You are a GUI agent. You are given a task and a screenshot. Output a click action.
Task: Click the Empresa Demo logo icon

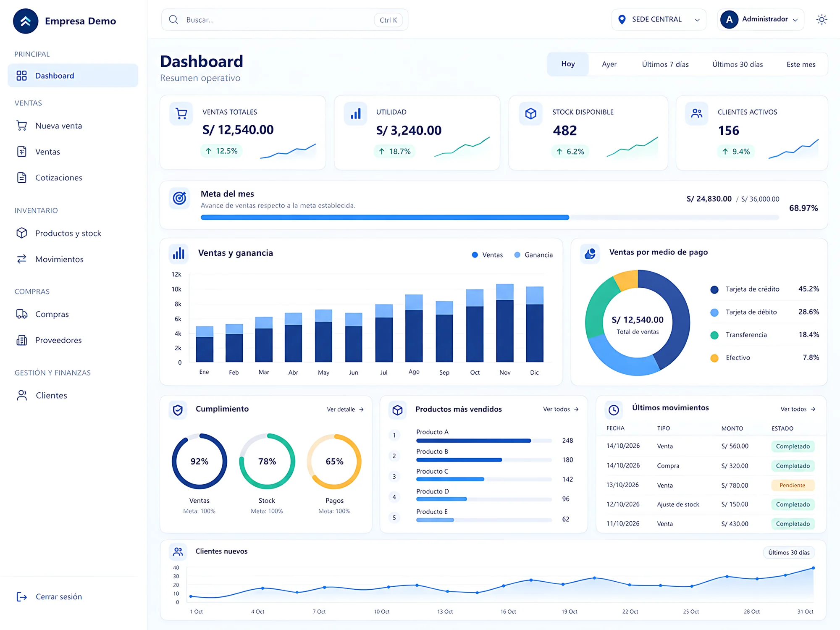pos(26,21)
